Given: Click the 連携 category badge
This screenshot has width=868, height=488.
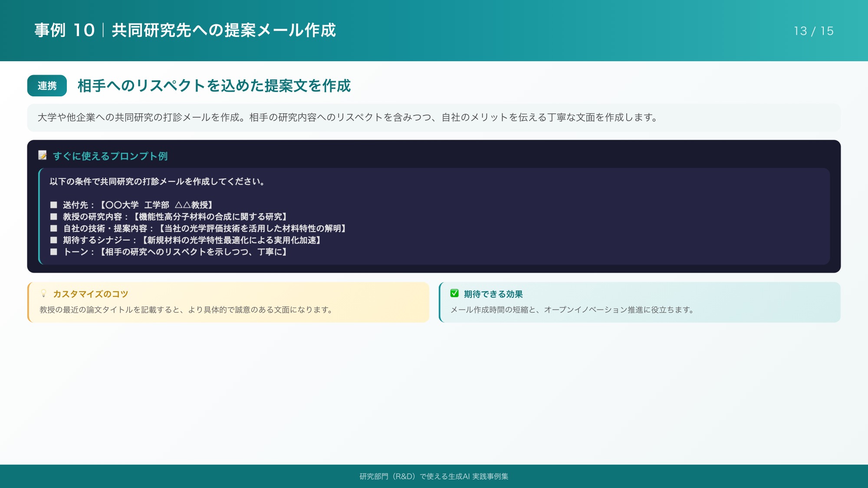Looking at the screenshot, I should click(47, 86).
